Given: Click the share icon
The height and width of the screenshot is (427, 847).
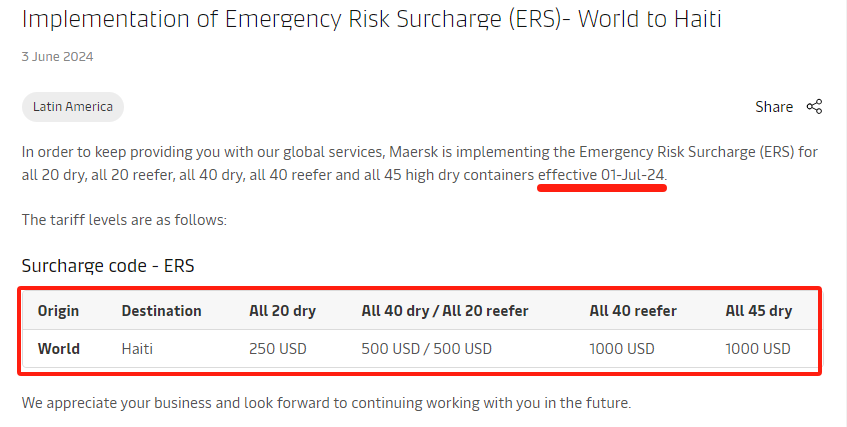Looking at the screenshot, I should (x=814, y=106).
